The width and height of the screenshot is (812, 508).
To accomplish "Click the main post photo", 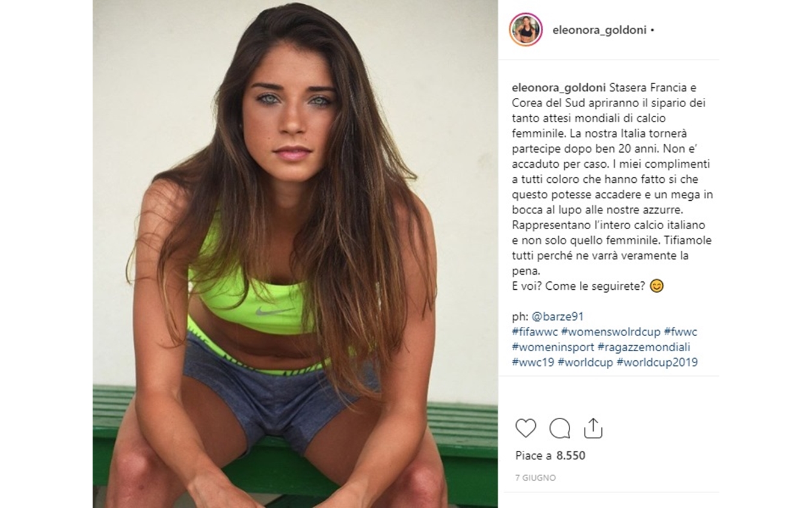I will [295, 254].
